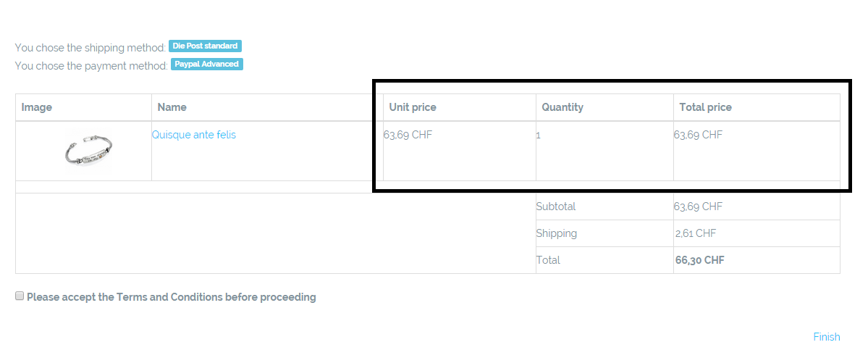Click the Unit price column header
This screenshot has width=868, height=350.
coord(413,107)
